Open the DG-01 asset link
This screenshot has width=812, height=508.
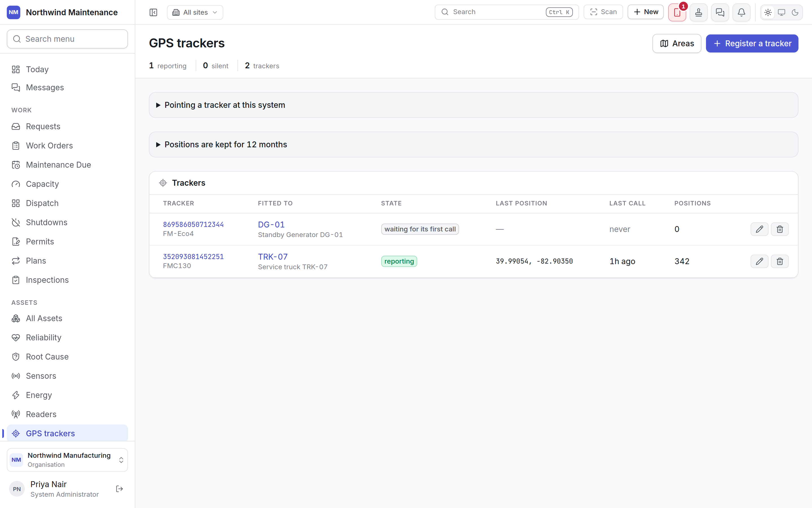[x=271, y=224]
